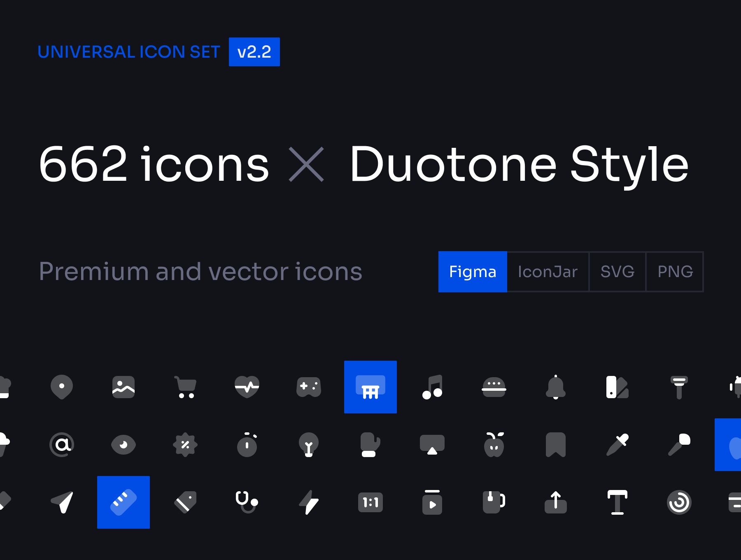Switch to the Figma tab
The image size is (741, 560).
[473, 272]
